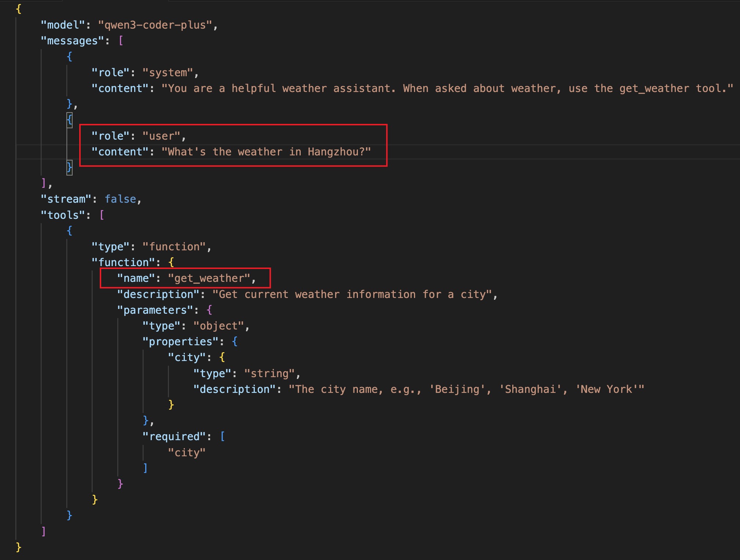Click the "qwen3-coder-plus" string value

tap(155, 25)
